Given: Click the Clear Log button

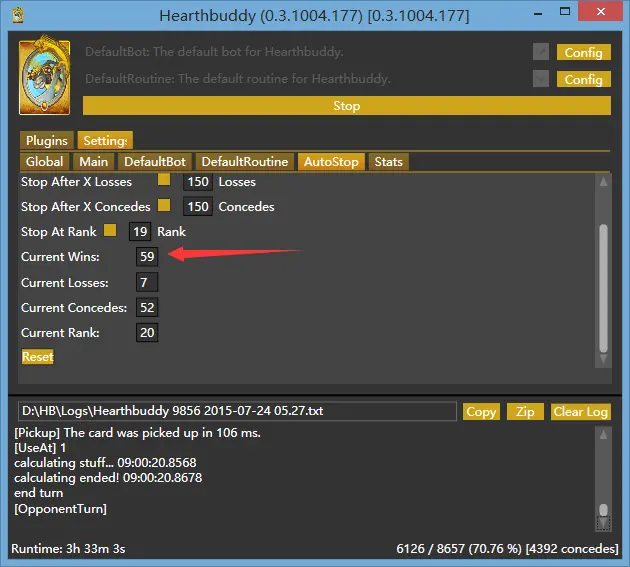Looking at the screenshot, I should click(x=581, y=411).
